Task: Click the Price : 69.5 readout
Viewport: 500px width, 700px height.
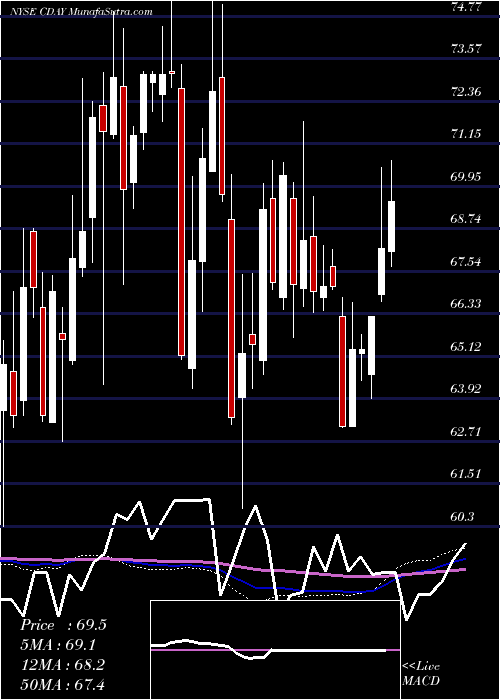Action: point(63,625)
